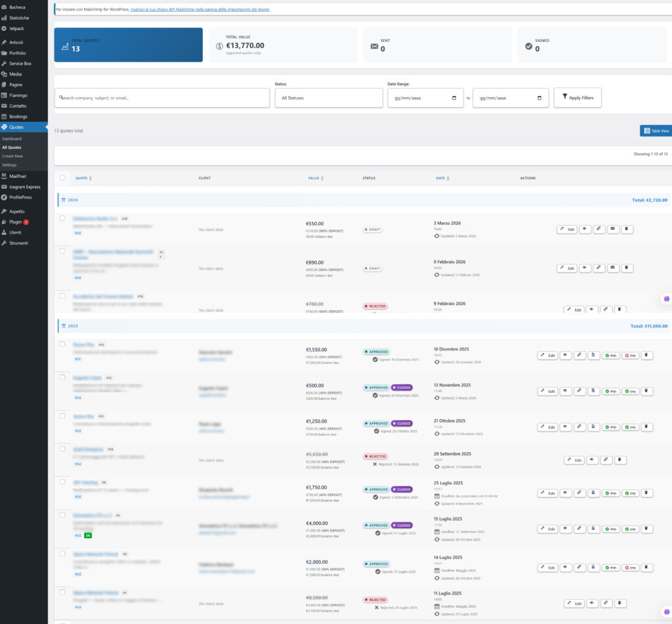The height and width of the screenshot is (624, 672).
Task: Open document icon for 10 Dicembre 2025 quote
Action: pos(593,356)
